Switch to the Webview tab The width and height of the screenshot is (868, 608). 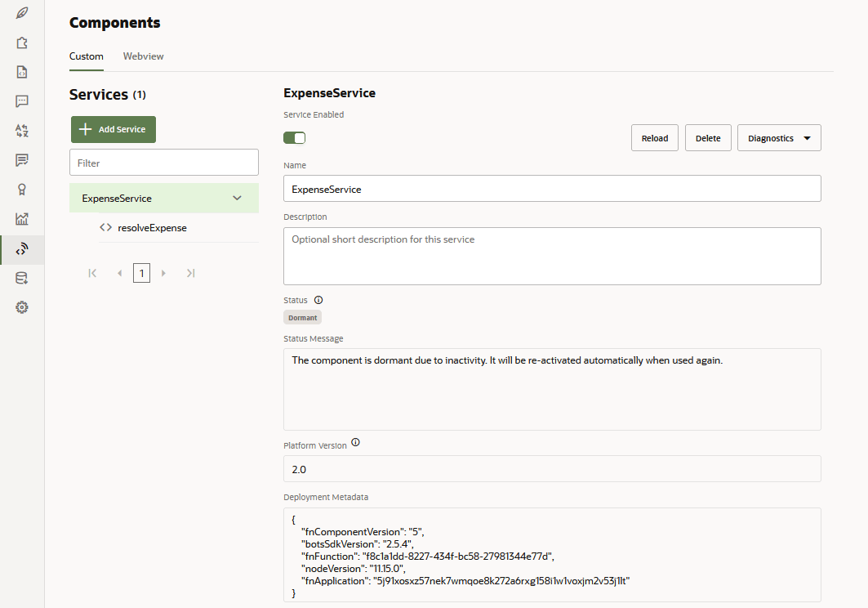[143, 56]
